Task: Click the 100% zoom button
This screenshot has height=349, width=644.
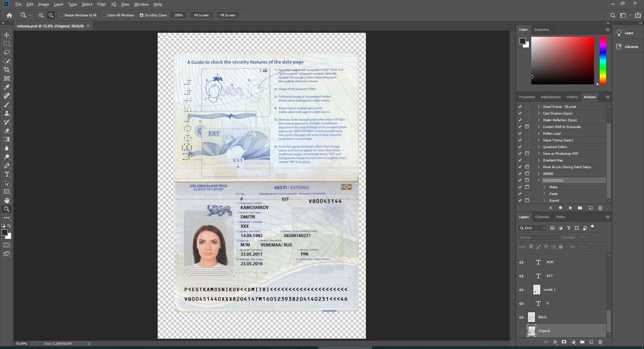Action: [179, 15]
